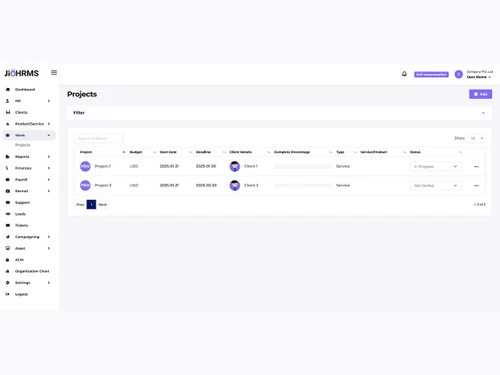Focus the table search field
This screenshot has width=500, height=375.
[x=98, y=138]
